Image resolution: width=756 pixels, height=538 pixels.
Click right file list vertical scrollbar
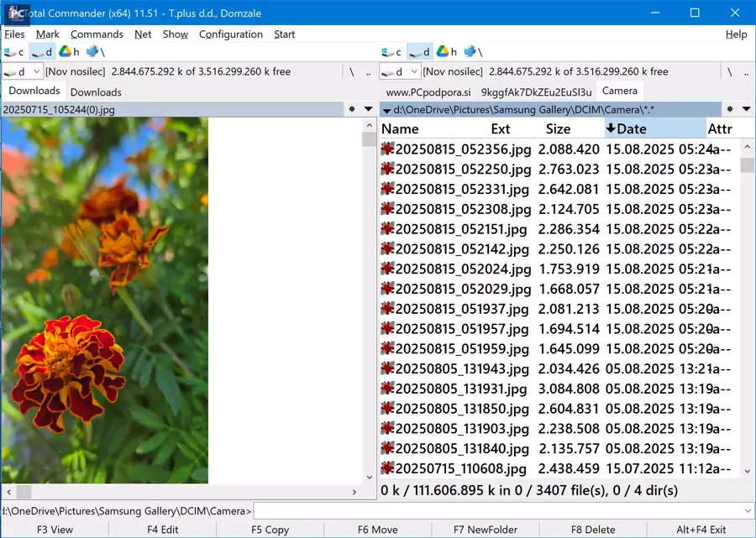point(748,319)
